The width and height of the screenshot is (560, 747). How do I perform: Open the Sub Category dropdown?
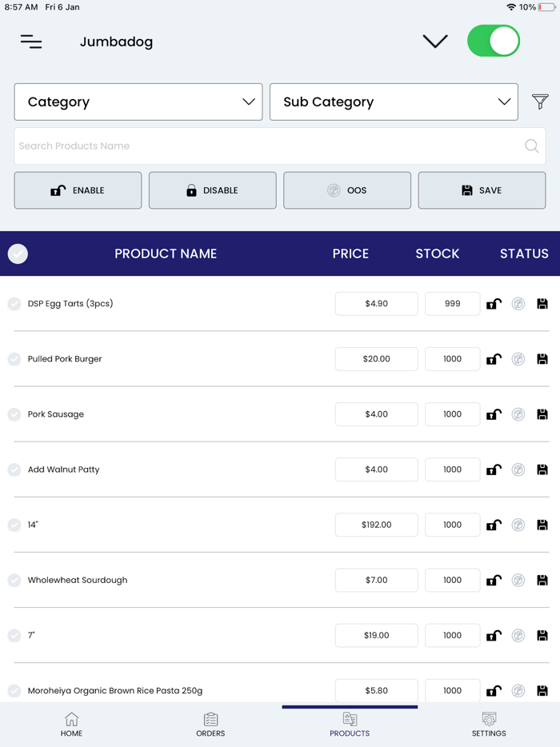click(394, 102)
